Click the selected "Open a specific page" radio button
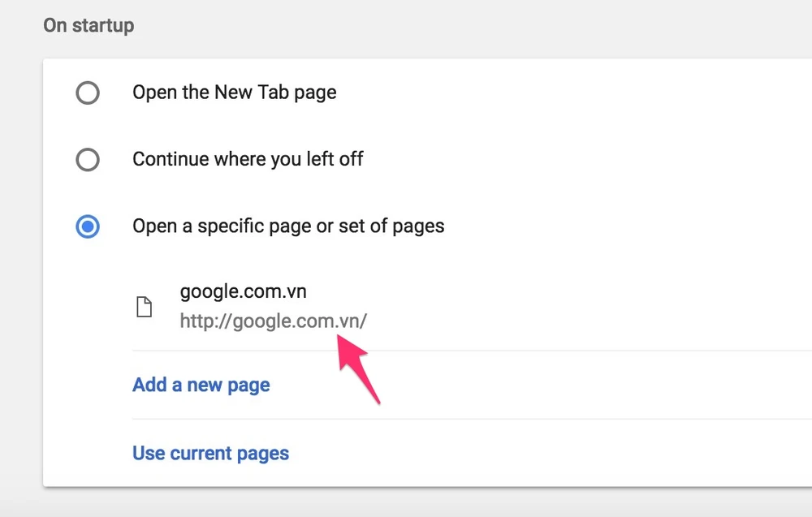 (x=88, y=226)
